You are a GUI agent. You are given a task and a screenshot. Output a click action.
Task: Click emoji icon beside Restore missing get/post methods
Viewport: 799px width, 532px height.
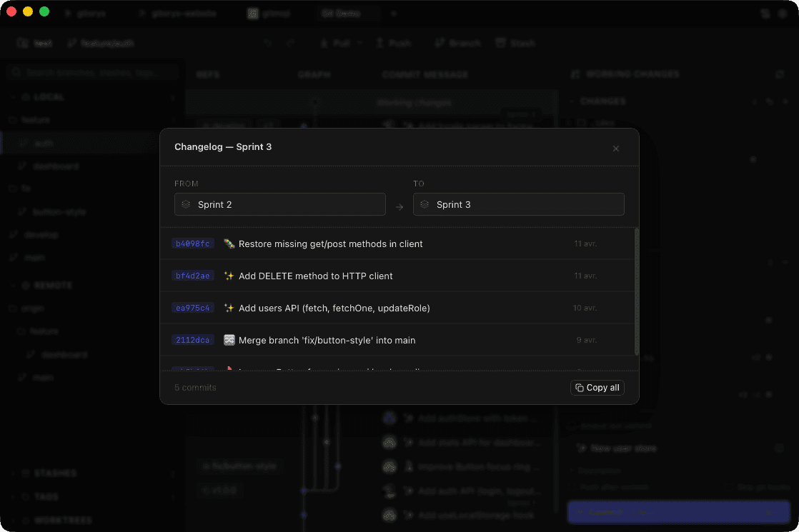coord(229,244)
